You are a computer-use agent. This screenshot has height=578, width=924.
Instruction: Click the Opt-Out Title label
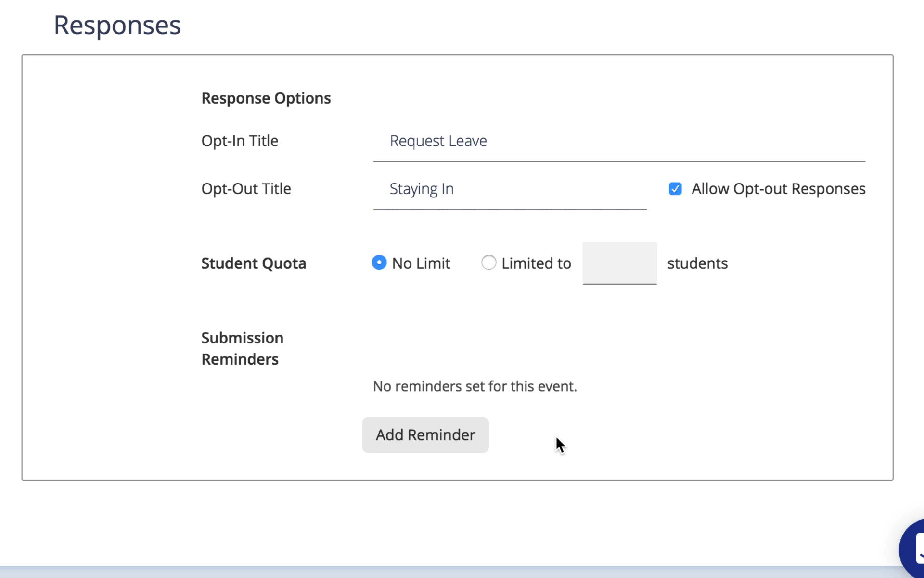tap(246, 189)
